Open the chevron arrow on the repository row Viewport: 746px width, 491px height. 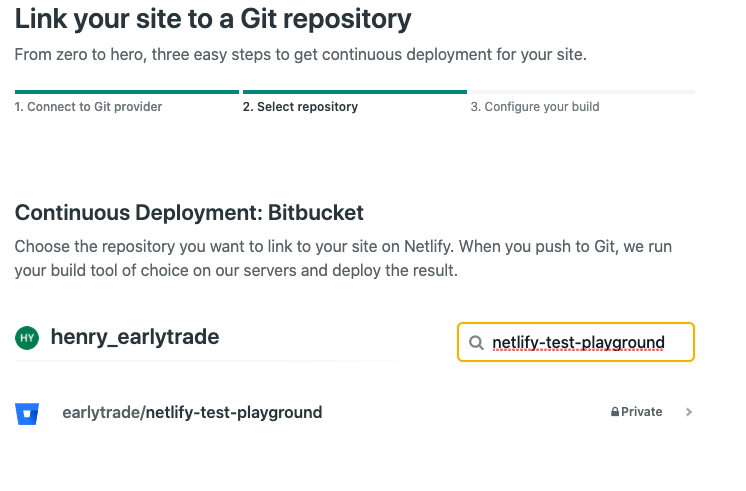coord(688,412)
